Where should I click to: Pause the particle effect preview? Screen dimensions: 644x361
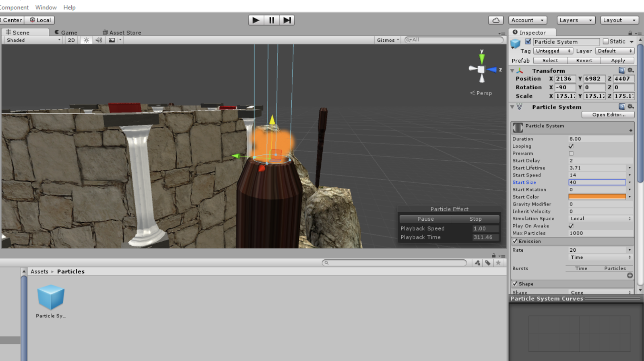coord(425,219)
